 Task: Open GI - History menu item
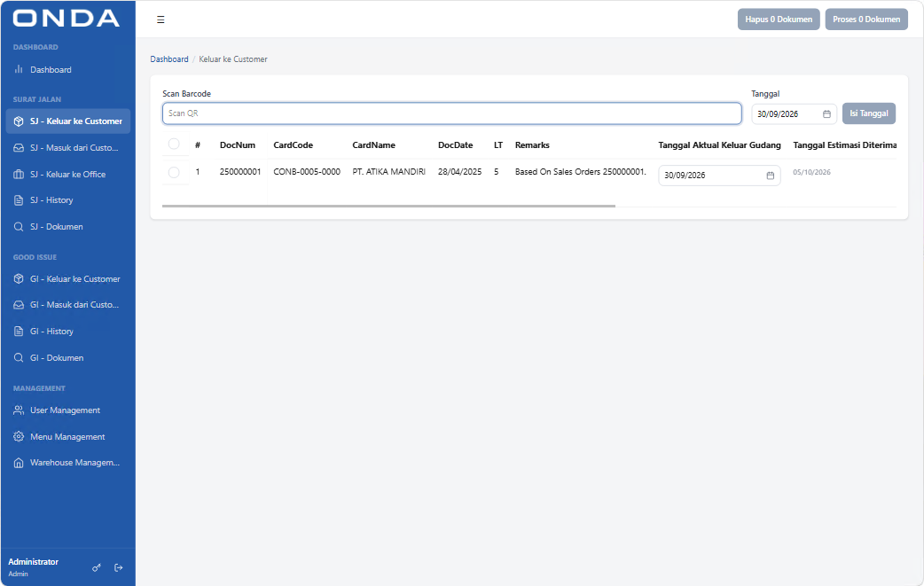tap(68, 331)
